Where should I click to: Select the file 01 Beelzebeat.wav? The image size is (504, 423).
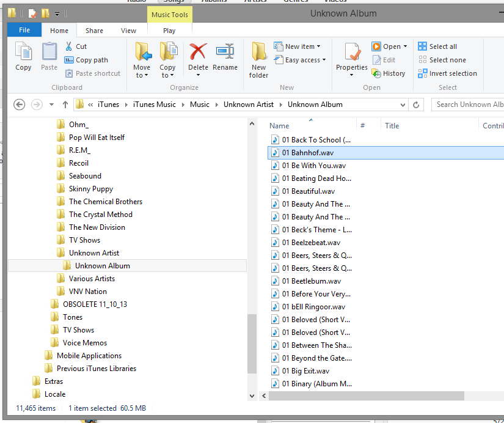point(311,243)
